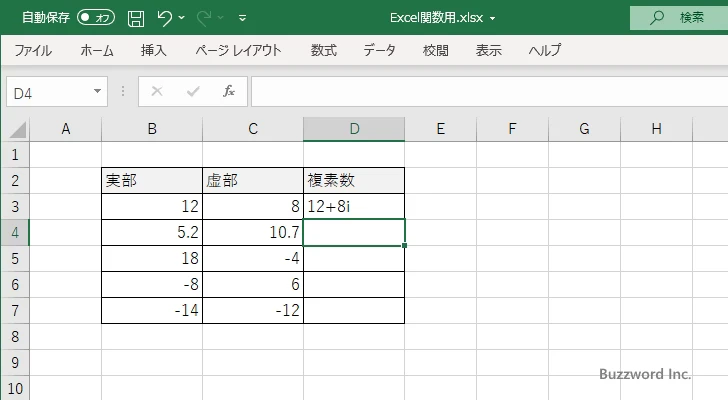This screenshot has height=400, width=728.
Task: Select column G header
Action: [584, 129]
